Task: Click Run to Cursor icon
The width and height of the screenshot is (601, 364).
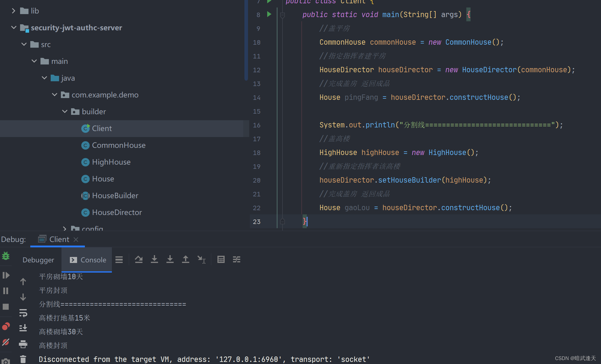Action: [x=201, y=259]
